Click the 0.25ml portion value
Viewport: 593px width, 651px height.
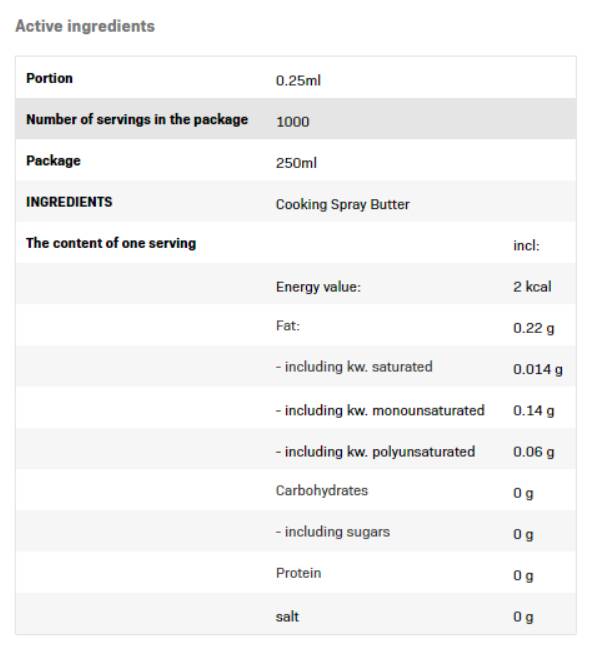(298, 80)
